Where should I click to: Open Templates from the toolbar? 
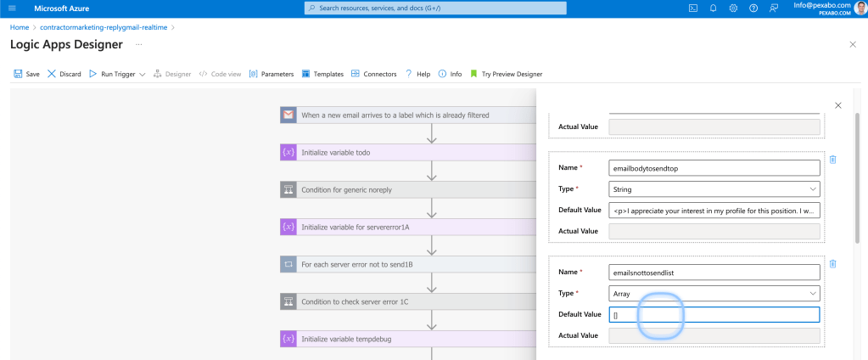322,74
